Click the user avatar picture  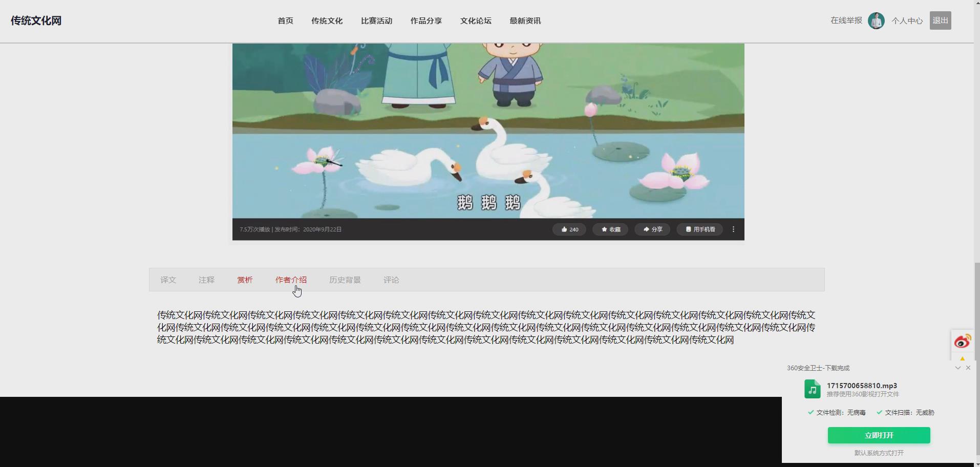[876, 21]
